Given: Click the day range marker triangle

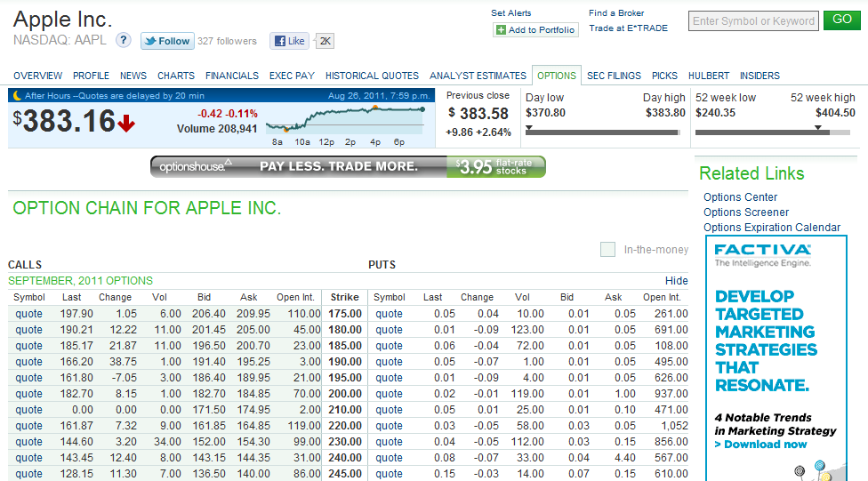Looking at the screenshot, I should tap(529, 127).
